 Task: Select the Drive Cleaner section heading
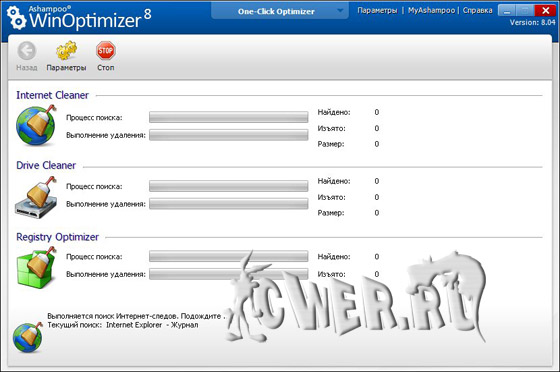coord(46,165)
